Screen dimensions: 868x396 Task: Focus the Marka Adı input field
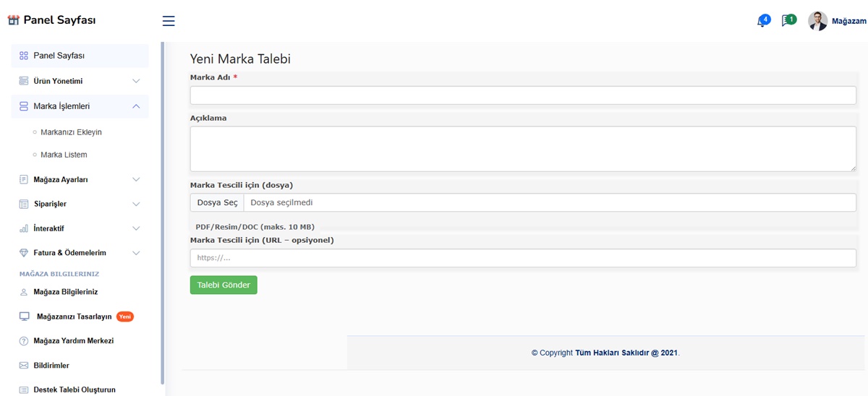(x=522, y=95)
